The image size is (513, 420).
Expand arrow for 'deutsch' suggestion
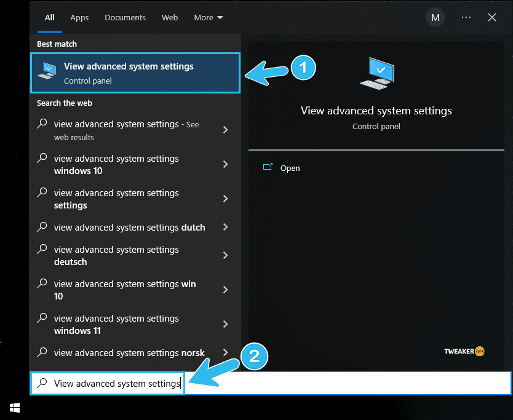[x=225, y=255]
